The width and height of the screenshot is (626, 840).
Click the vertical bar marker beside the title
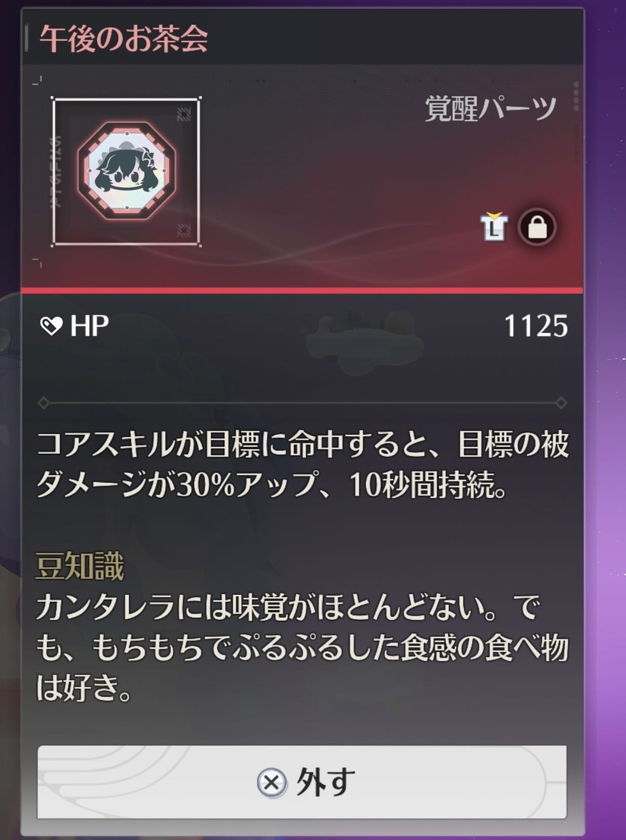(x=25, y=39)
